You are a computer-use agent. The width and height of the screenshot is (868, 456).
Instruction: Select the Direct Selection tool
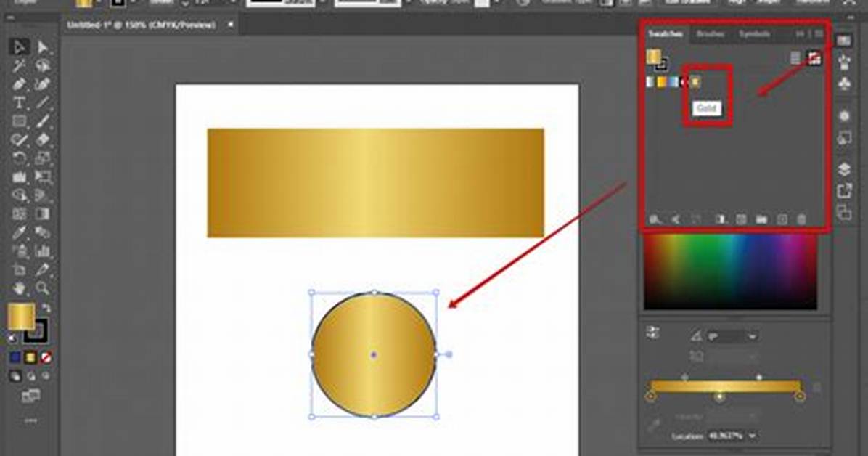click(x=43, y=47)
